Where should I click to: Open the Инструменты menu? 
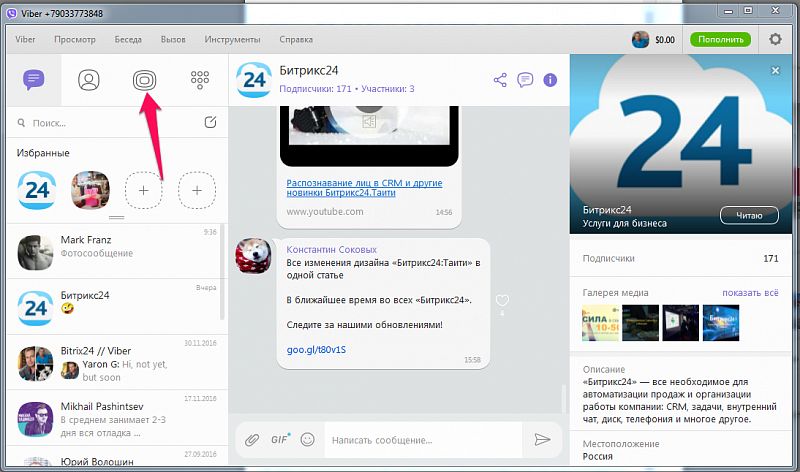click(232, 39)
